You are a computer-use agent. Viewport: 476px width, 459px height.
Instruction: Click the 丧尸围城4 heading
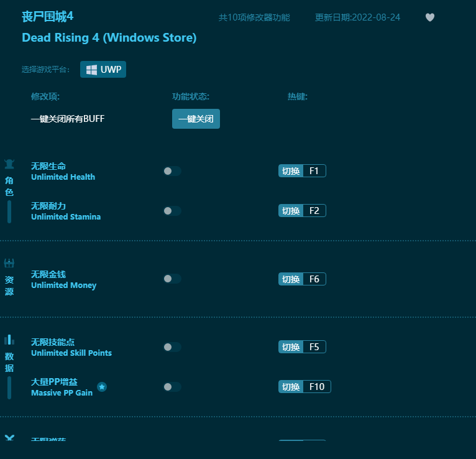pyautogui.click(x=48, y=16)
